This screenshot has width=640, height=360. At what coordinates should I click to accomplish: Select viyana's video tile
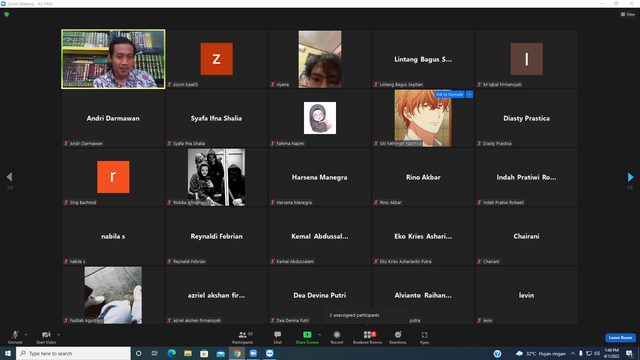pyautogui.click(x=320, y=59)
